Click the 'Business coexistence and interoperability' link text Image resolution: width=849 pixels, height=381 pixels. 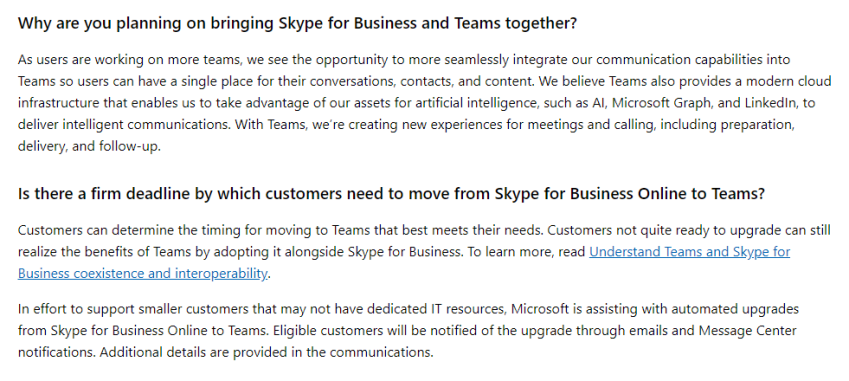click(x=142, y=274)
